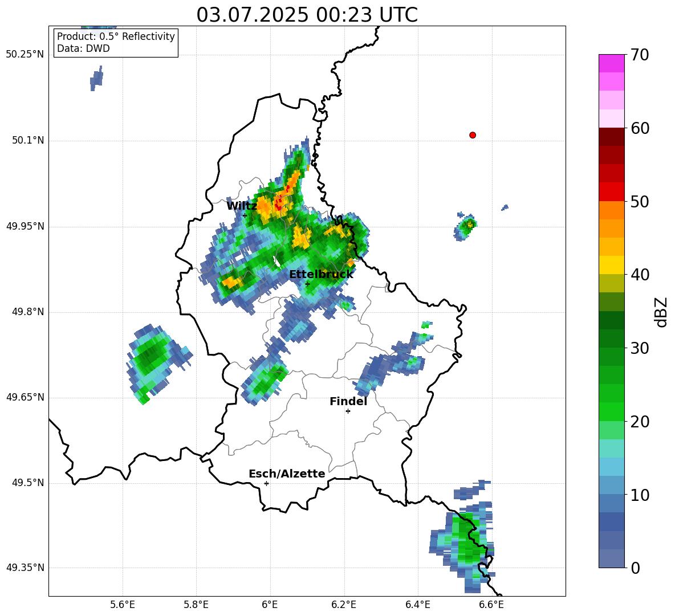675x616 pixels.
Task: Click the Esch/Alzette location cross marker
Action: click(x=266, y=483)
